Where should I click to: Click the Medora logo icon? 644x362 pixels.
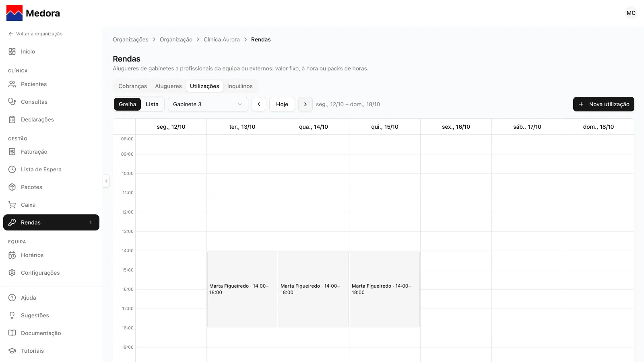14,13
